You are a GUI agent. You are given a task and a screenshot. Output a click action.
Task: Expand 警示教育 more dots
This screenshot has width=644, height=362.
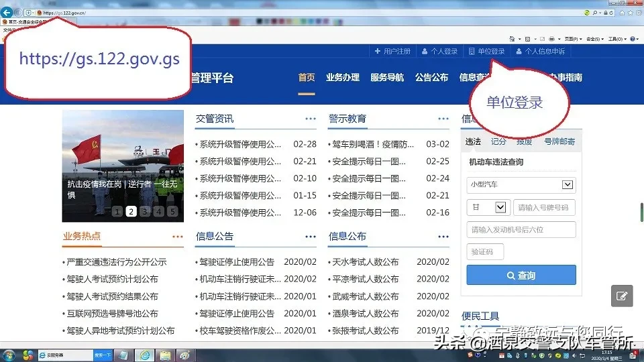[x=443, y=119]
